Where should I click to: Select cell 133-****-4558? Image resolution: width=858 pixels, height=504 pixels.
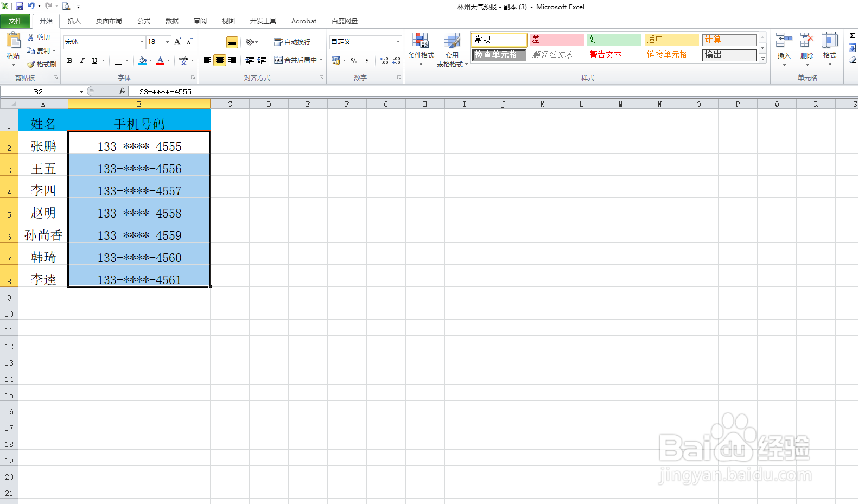139,209
